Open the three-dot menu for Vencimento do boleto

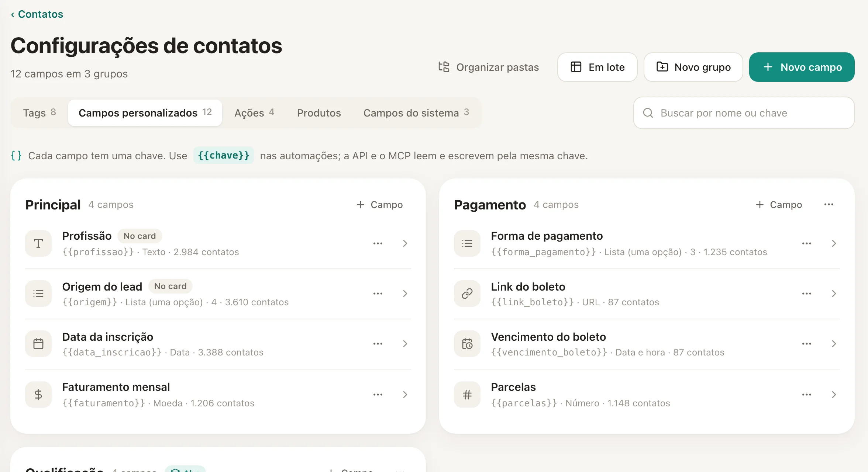tap(807, 344)
